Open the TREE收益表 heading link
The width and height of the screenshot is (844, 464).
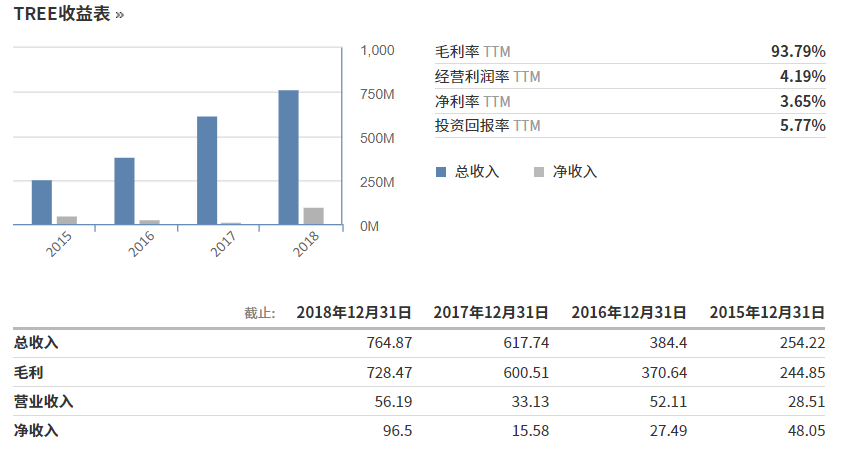68,13
